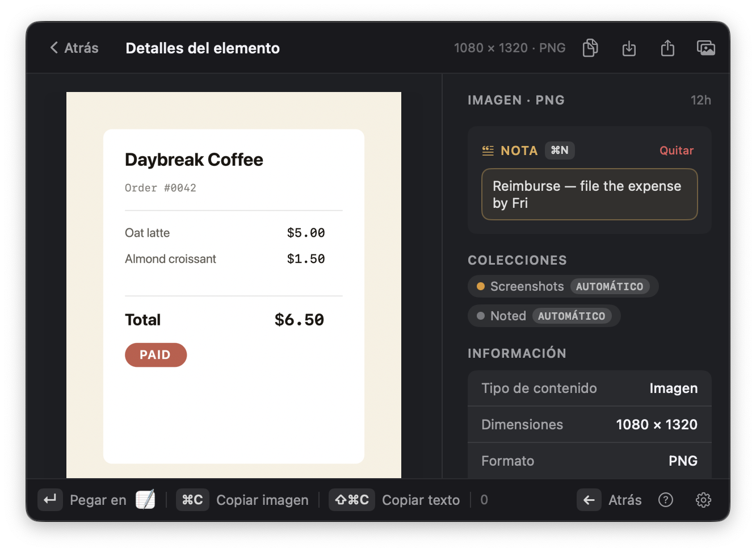This screenshot has width=756, height=552.
Task: Click the INFORMACIÓN heading
Action: [516, 353]
